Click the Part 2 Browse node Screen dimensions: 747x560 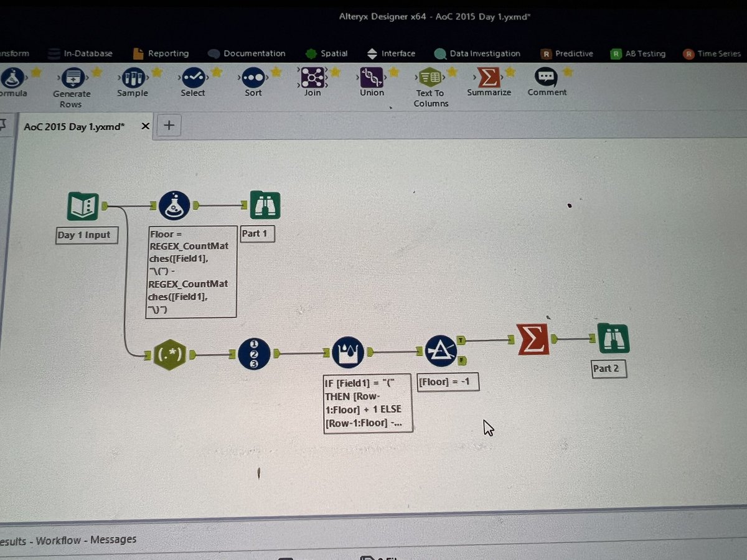pos(613,339)
